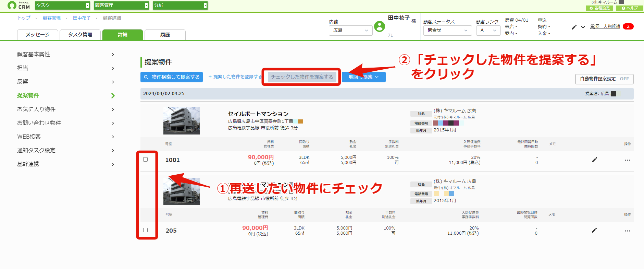
Task: Click first セイルボートマンション building thumbnail
Action: click(x=182, y=120)
